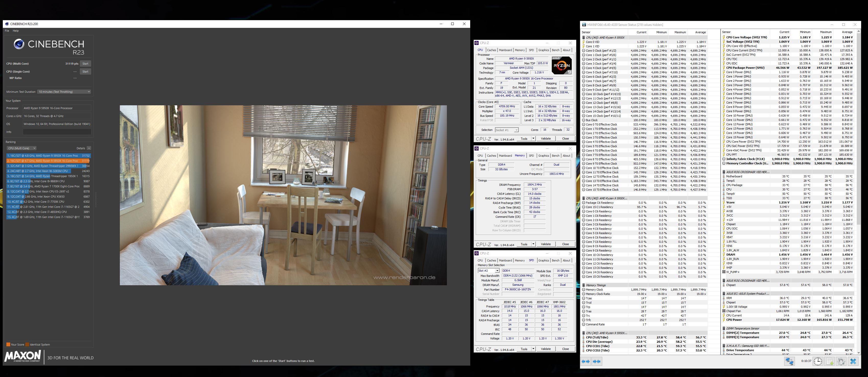Open About tab in CPU-Z SPD window
This screenshot has height=377, width=868.
(566, 260)
